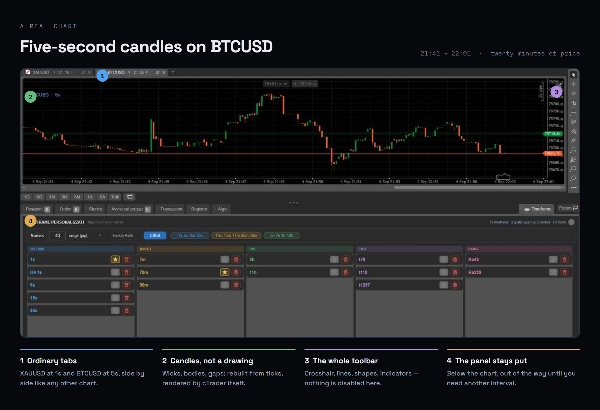Open the Storico tab
600x410 pixels.
[x=95, y=209]
